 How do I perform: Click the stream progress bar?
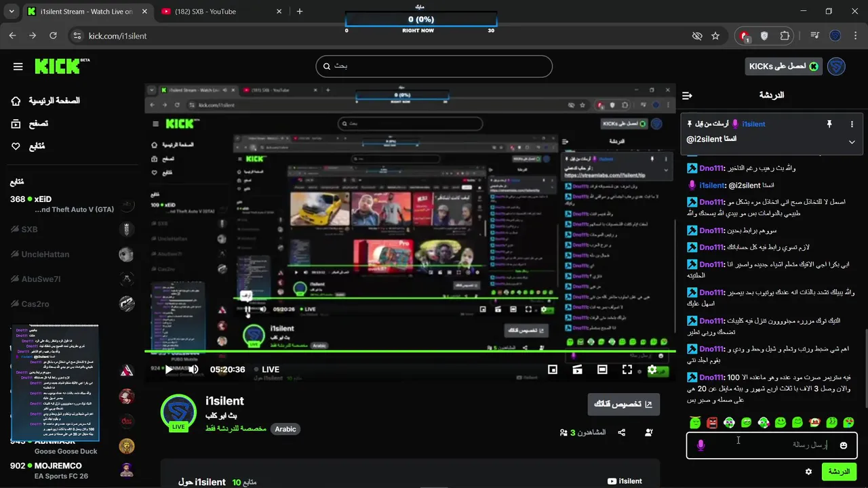click(410, 351)
